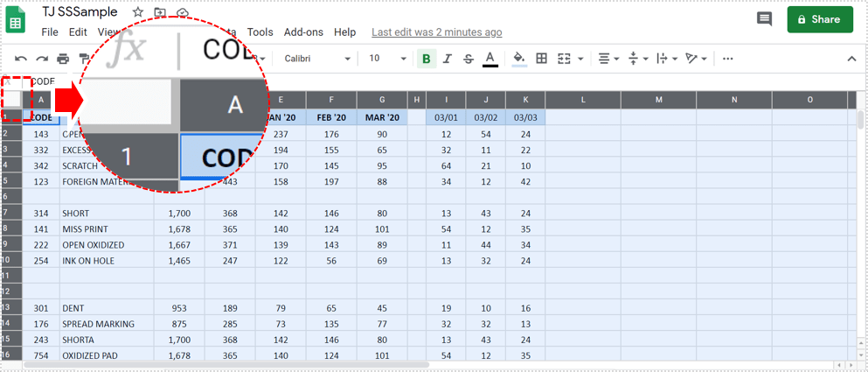Open the horizontal align dropdown
Screen dimensions: 868x372
coord(608,59)
